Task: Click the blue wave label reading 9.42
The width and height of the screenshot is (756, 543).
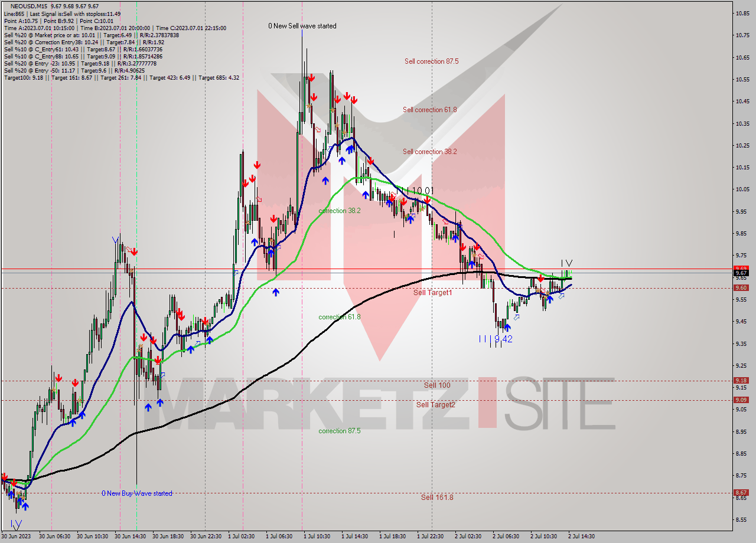Action: click(x=503, y=339)
